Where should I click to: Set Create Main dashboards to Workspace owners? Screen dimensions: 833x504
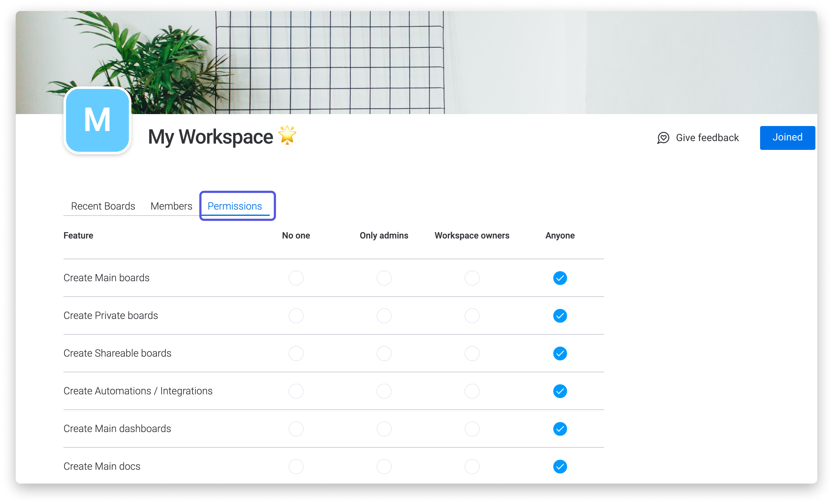click(x=472, y=429)
